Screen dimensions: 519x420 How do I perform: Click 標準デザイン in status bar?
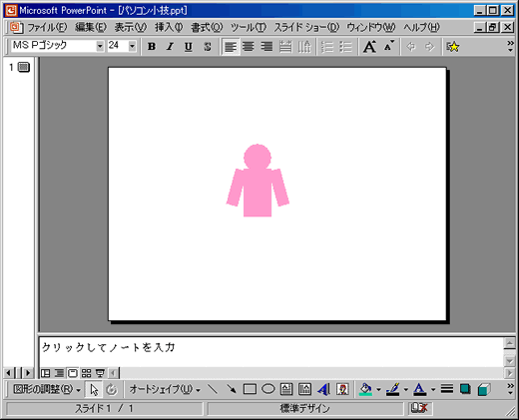304,408
